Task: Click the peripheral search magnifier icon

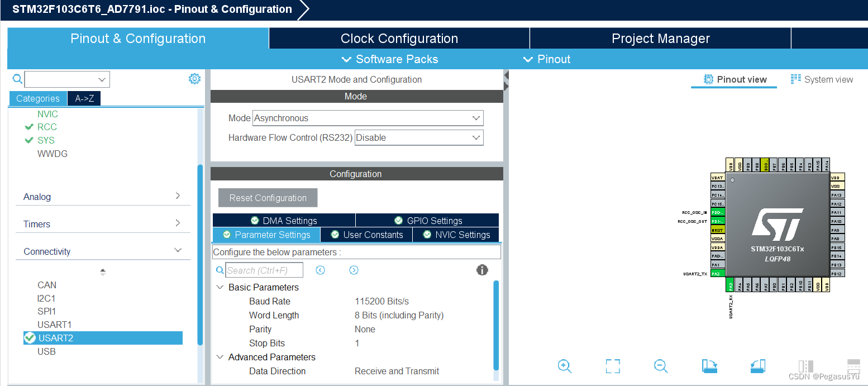Action: click(x=17, y=79)
